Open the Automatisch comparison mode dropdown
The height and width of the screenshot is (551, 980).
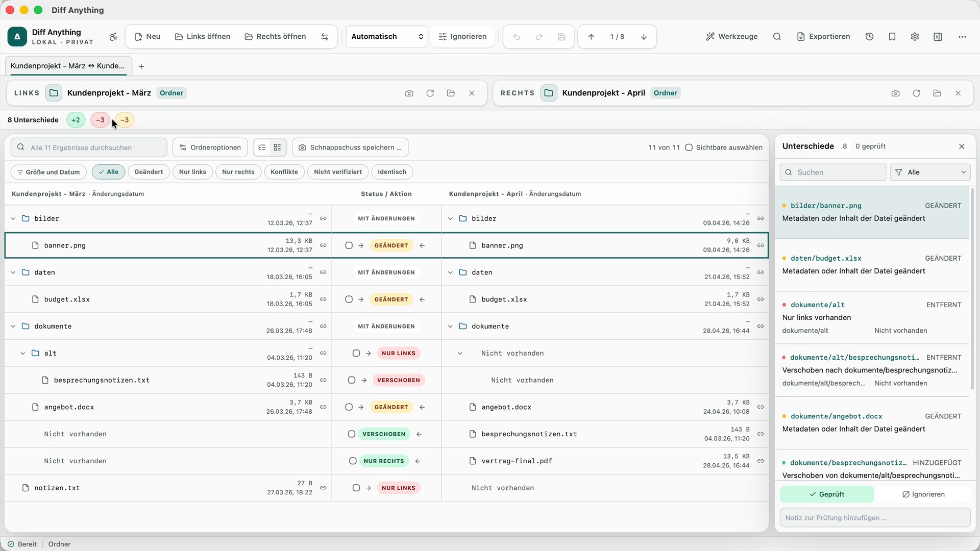tap(386, 37)
